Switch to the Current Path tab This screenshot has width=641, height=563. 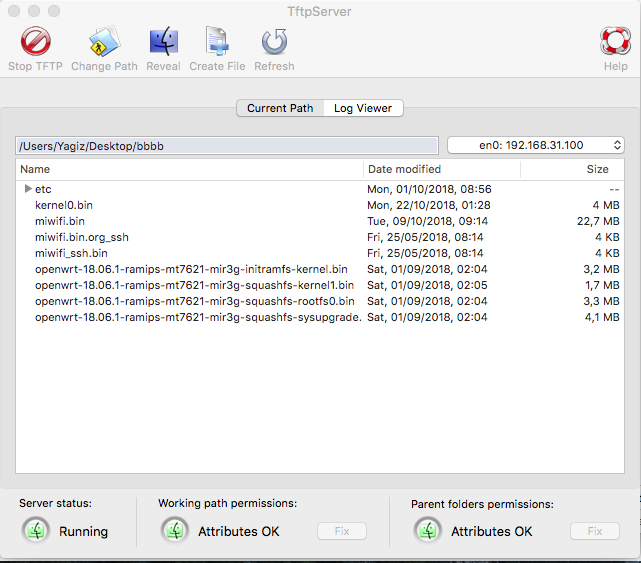280,108
